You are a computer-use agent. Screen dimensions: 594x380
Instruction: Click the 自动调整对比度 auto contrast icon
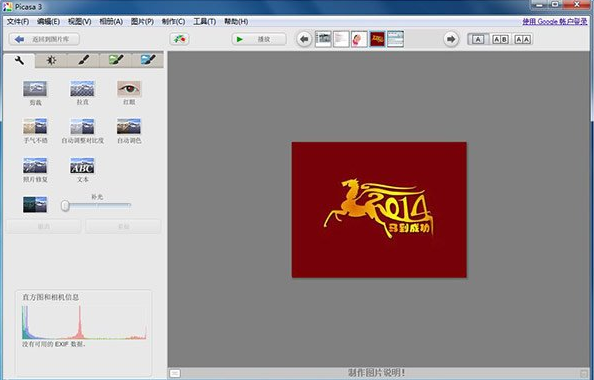82,127
